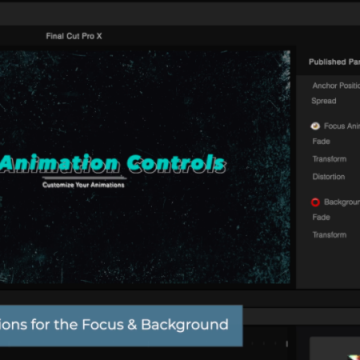This screenshot has height=360, width=360.
Task: Click the underline bar beneath the title
Action: tap(84, 178)
